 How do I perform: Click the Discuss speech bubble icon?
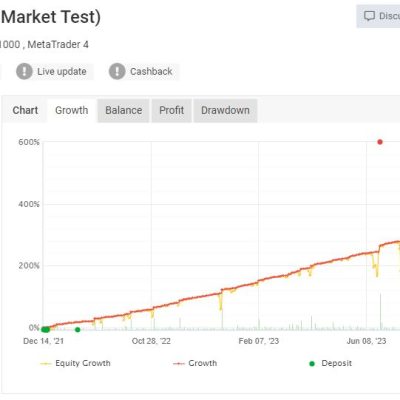pos(369,16)
